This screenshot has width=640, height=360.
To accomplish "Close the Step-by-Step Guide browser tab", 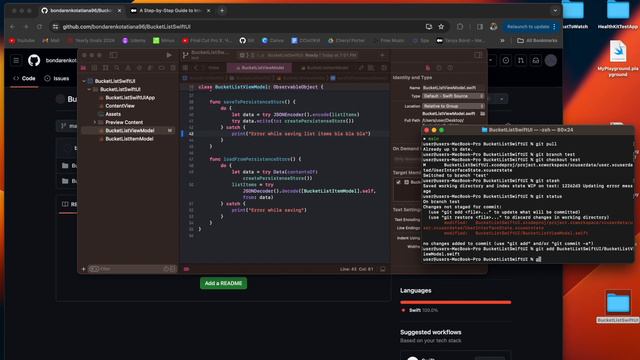I will pyautogui.click(x=209, y=11).
